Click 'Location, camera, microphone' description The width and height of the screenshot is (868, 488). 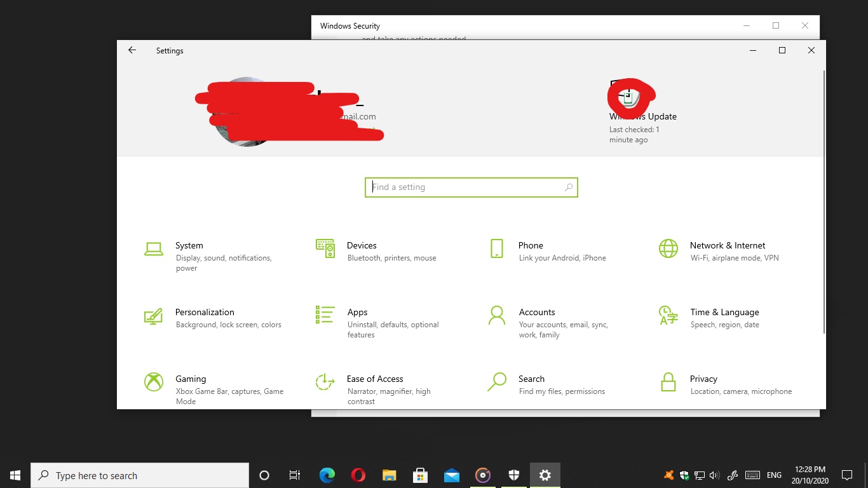[742, 391]
